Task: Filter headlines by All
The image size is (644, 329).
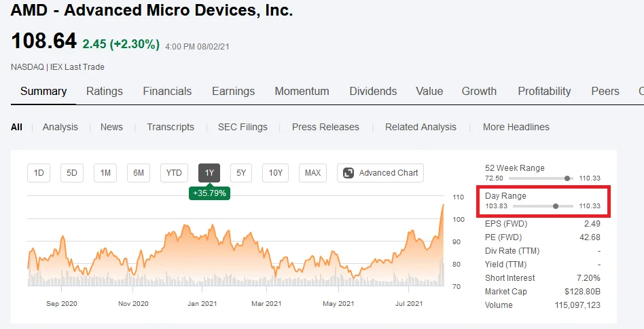Action: pos(16,127)
